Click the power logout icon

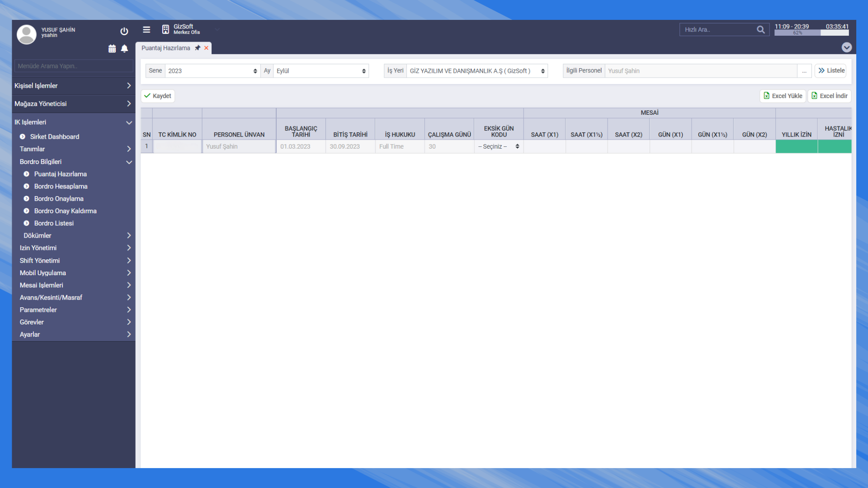tap(124, 31)
